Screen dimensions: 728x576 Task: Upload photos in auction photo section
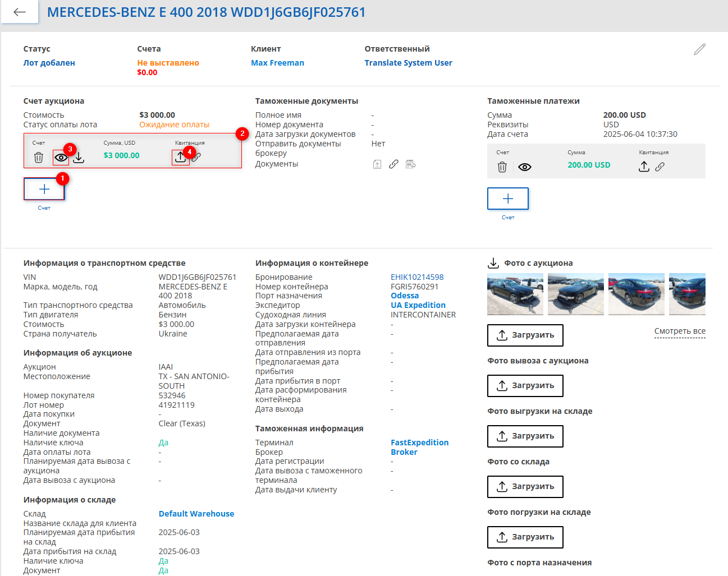[x=525, y=335]
